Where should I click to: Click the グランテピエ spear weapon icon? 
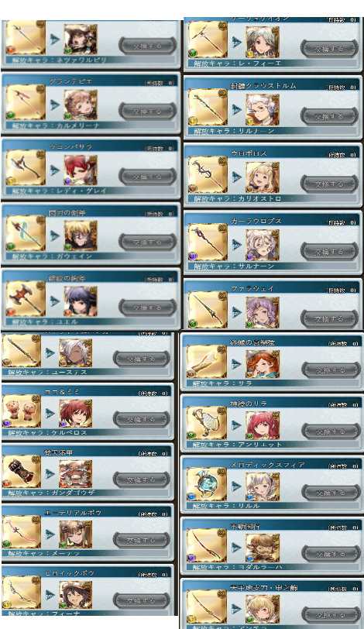(x=26, y=102)
